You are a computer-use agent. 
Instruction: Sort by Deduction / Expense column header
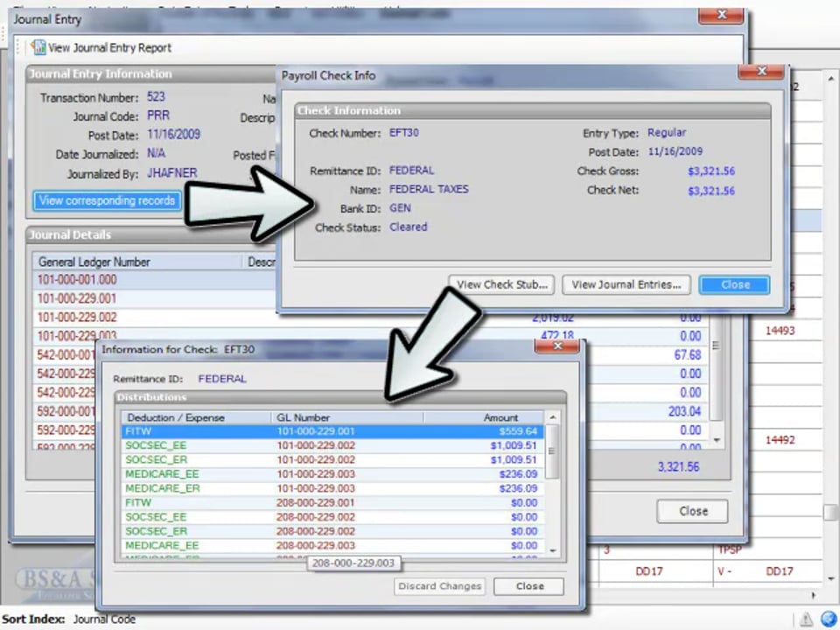[197, 418]
